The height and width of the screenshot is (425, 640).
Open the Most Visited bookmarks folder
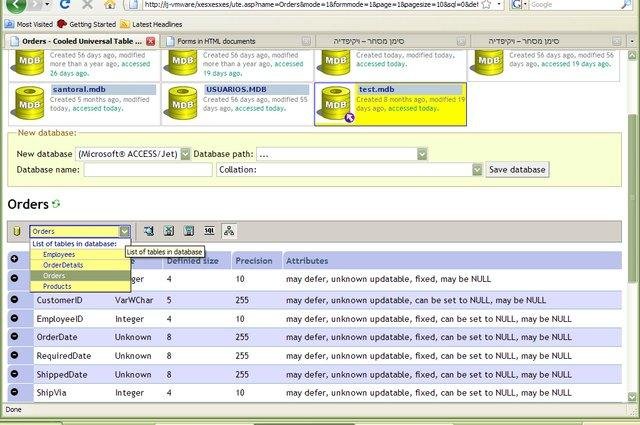tap(29, 24)
